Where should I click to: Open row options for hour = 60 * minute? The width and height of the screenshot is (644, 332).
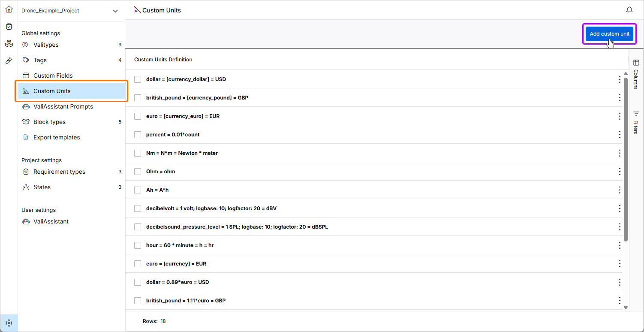620,245
